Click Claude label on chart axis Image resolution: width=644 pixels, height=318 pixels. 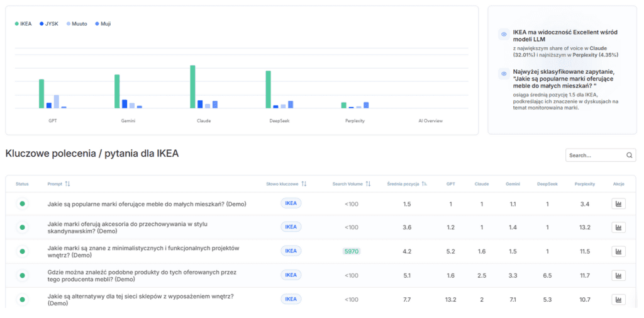pos(204,121)
